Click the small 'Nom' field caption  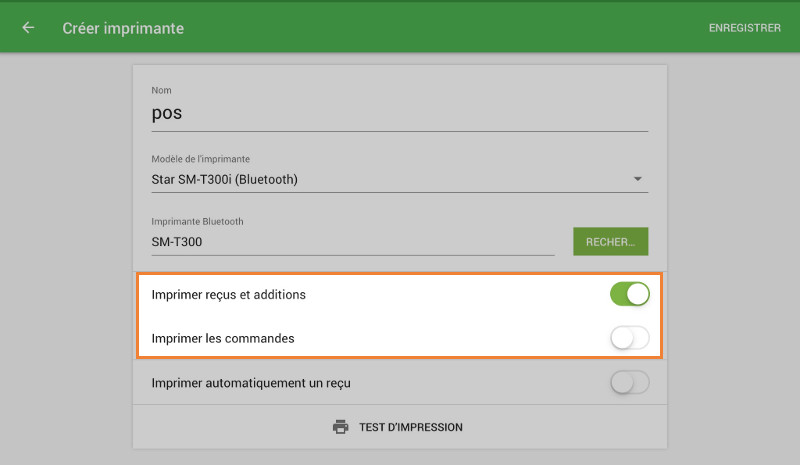[161, 91]
